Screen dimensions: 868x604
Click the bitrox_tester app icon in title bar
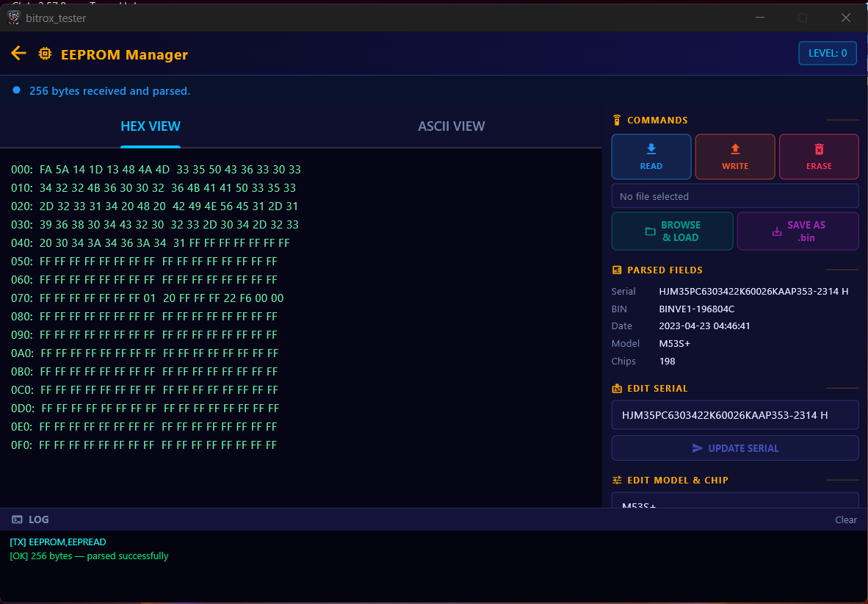click(14, 18)
